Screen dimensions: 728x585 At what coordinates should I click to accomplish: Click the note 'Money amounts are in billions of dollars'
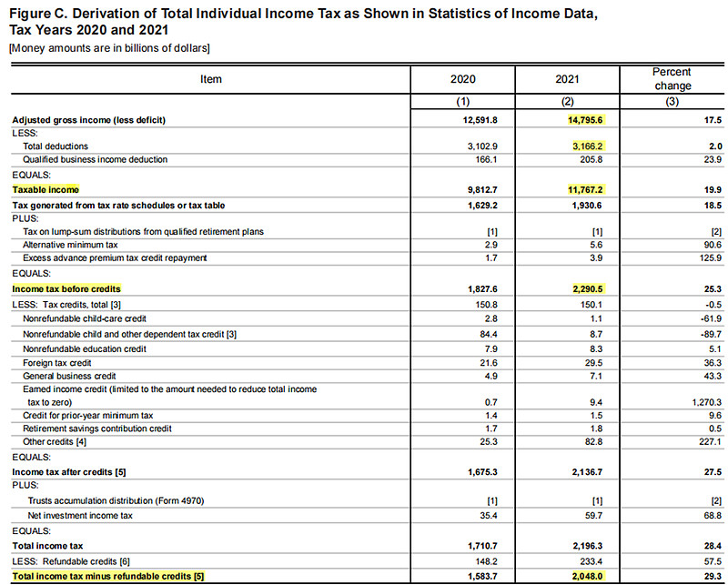click(x=110, y=48)
